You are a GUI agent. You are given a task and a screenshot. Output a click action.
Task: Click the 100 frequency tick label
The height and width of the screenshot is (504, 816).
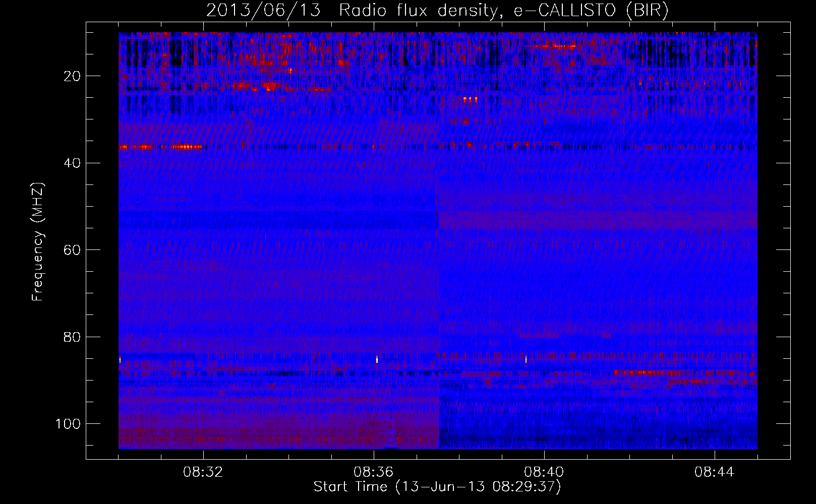(69, 424)
